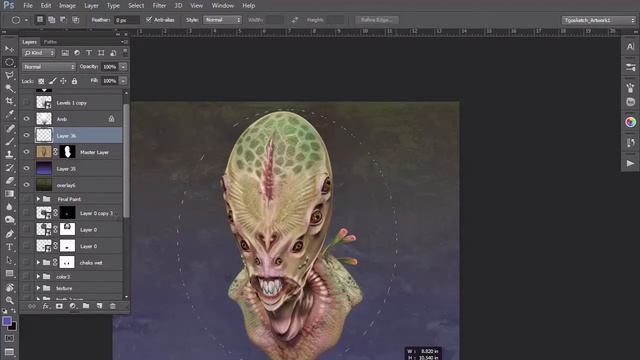Open the Opacity slider dropdown arrow

(123, 67)
